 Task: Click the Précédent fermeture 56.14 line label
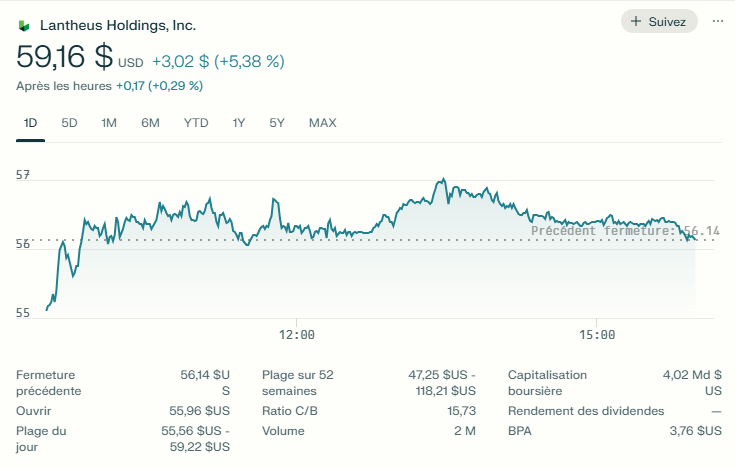[624, 231]
